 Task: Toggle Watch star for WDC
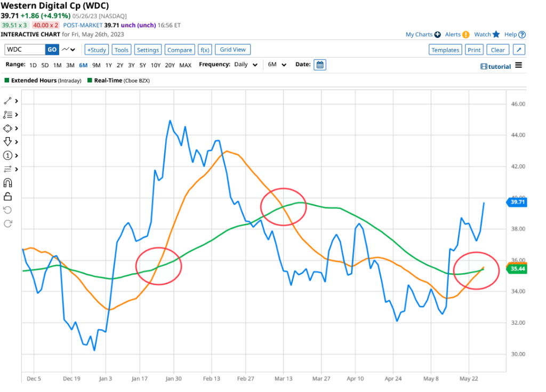[496, 35]
